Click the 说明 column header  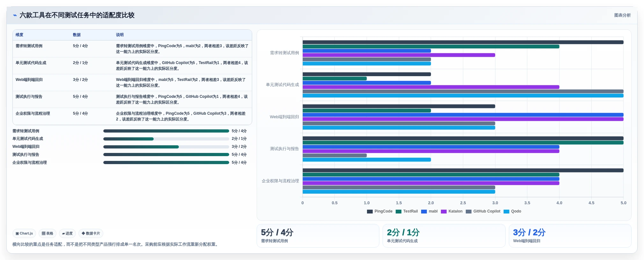pos(120,35)
